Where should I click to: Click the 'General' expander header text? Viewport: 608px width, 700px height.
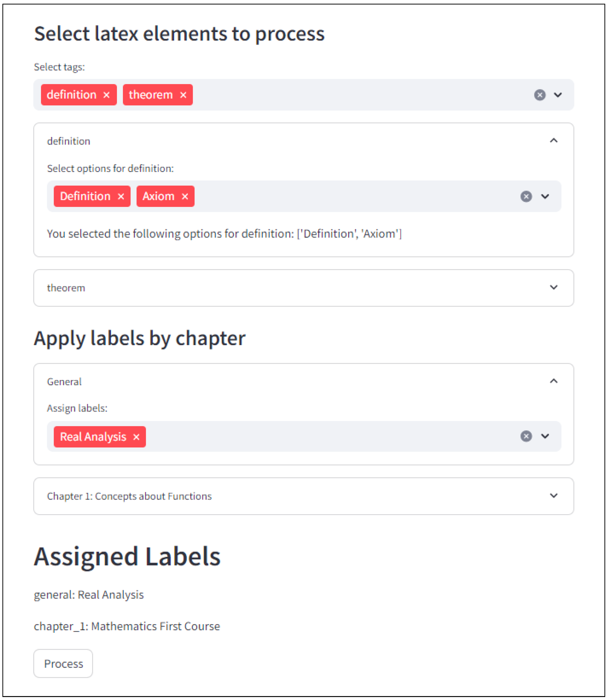[x=64, y=381]
